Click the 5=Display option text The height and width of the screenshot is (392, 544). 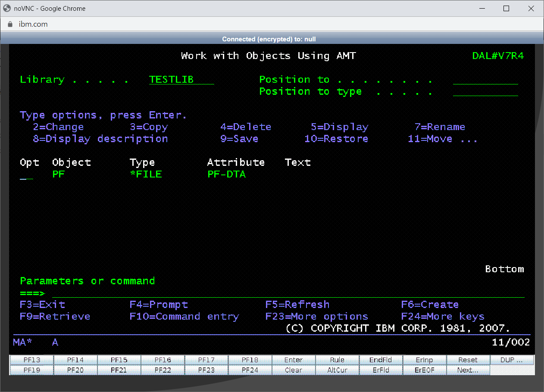point(340,127)
